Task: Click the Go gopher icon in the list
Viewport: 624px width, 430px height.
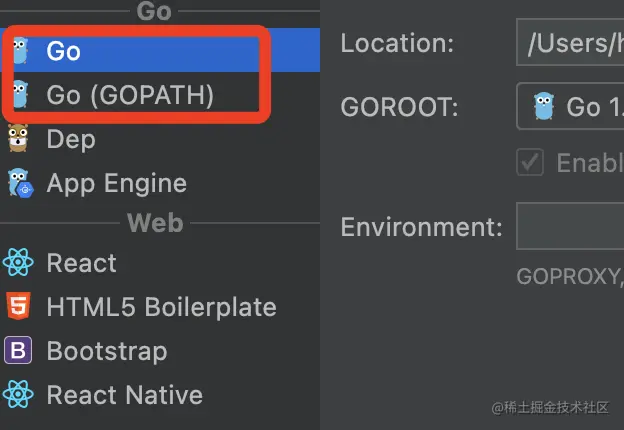Action: [20, 51]
